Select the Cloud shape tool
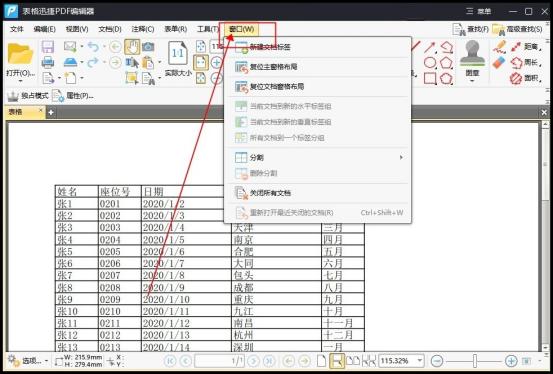The width and height of the screenshot is (553, 374). point(446,78)
